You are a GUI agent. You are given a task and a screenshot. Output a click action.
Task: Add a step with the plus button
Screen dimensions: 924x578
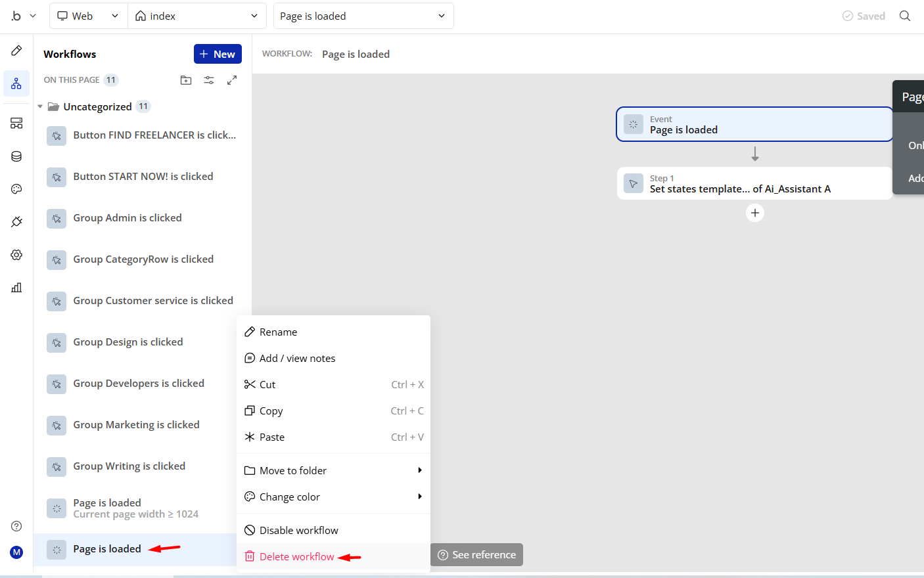pyautogui.click(x=755, y=213)
